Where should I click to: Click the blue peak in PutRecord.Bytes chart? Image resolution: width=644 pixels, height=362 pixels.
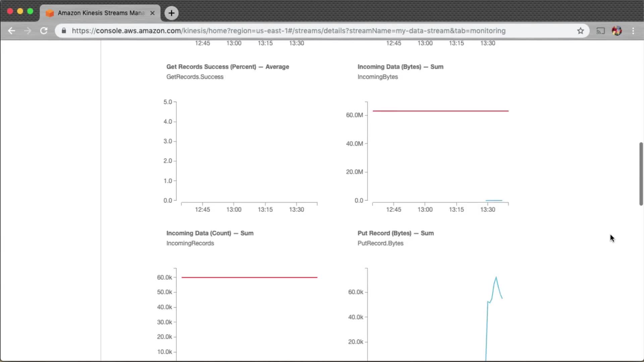pos(496,278)
